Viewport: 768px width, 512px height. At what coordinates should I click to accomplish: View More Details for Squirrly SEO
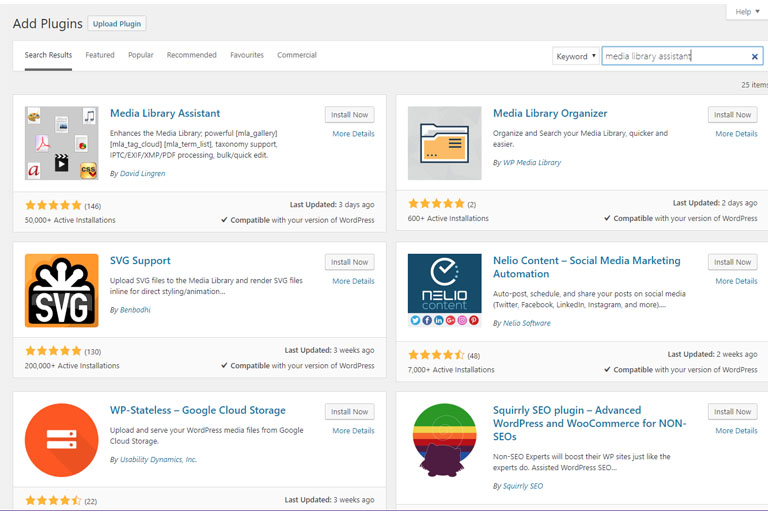(x=736, y=431)
